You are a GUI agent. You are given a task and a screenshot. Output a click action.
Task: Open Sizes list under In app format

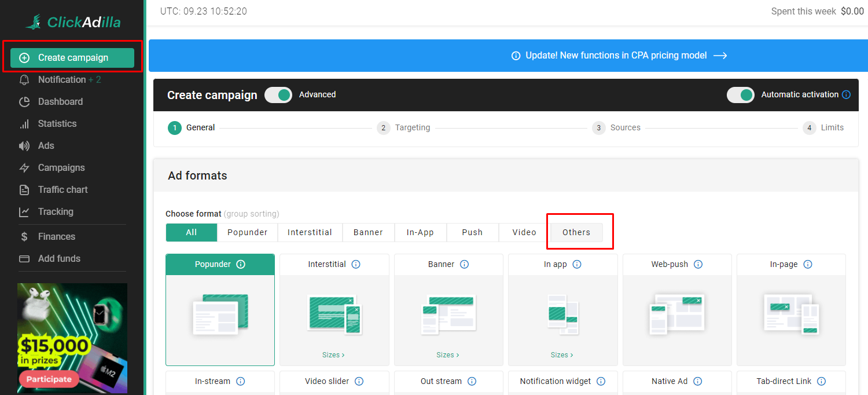(x=562, y=354)
